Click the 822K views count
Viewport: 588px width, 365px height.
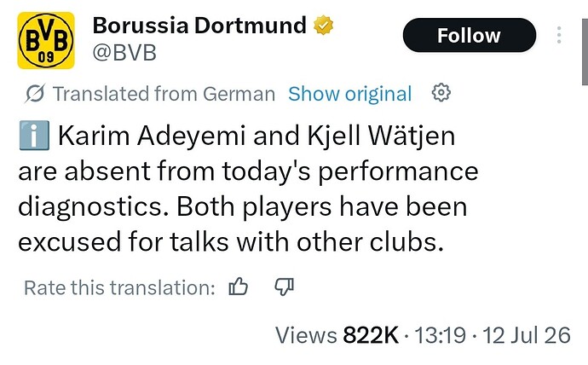371,334
